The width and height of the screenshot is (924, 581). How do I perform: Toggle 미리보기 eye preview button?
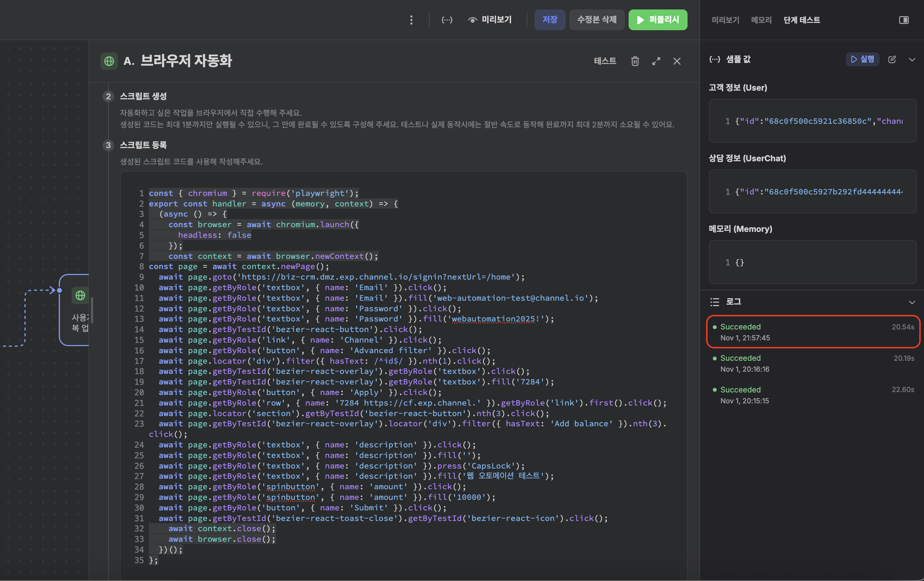point(490,20)
